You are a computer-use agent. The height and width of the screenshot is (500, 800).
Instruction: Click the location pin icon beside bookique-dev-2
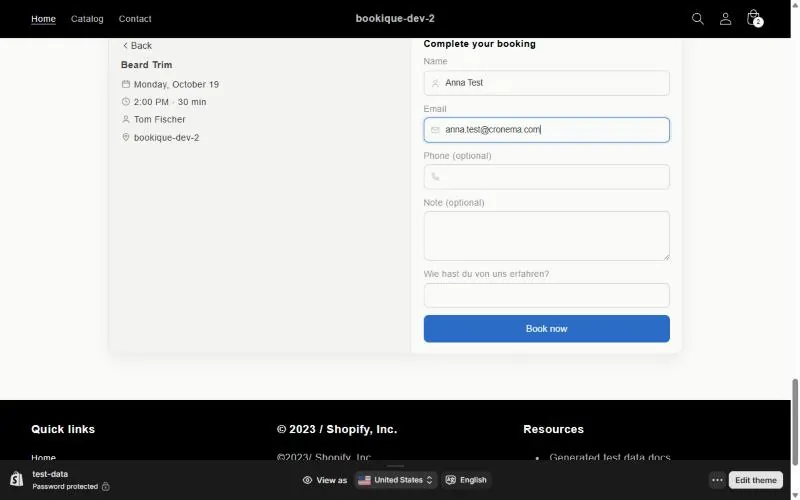click(x=126, y=137)
